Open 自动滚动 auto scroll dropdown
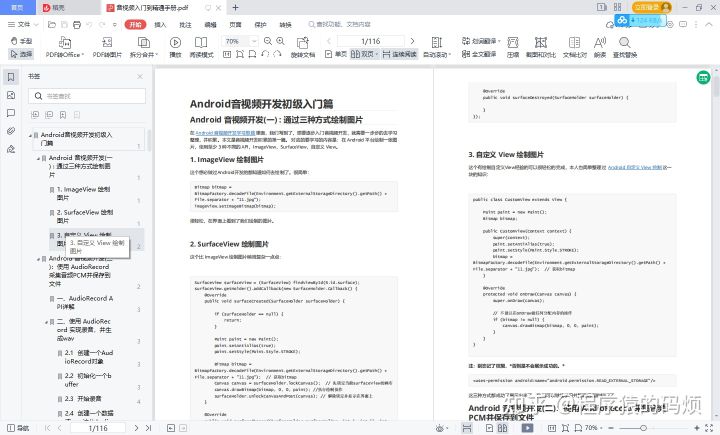The height and width of the screenshot is (435, 720). click(x=437, y=47)
